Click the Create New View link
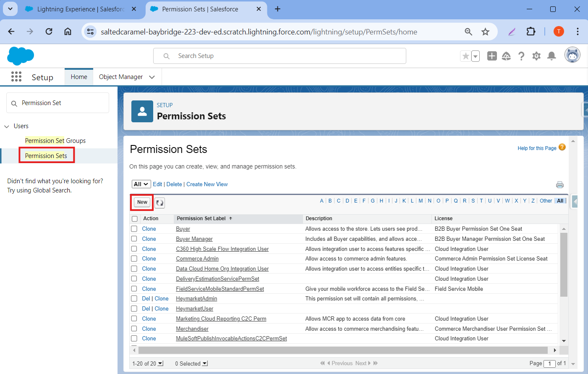 click(207, 184)
